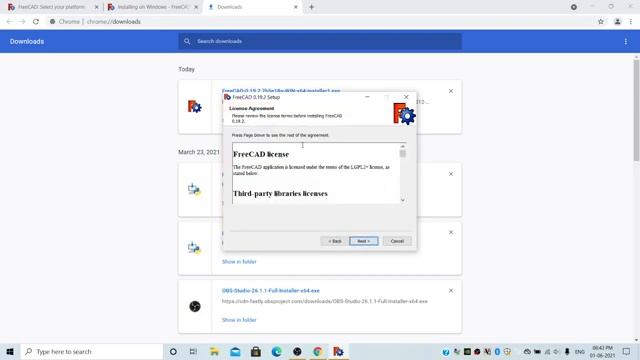Click the Chrome taskbar icon

coord(318,351)
